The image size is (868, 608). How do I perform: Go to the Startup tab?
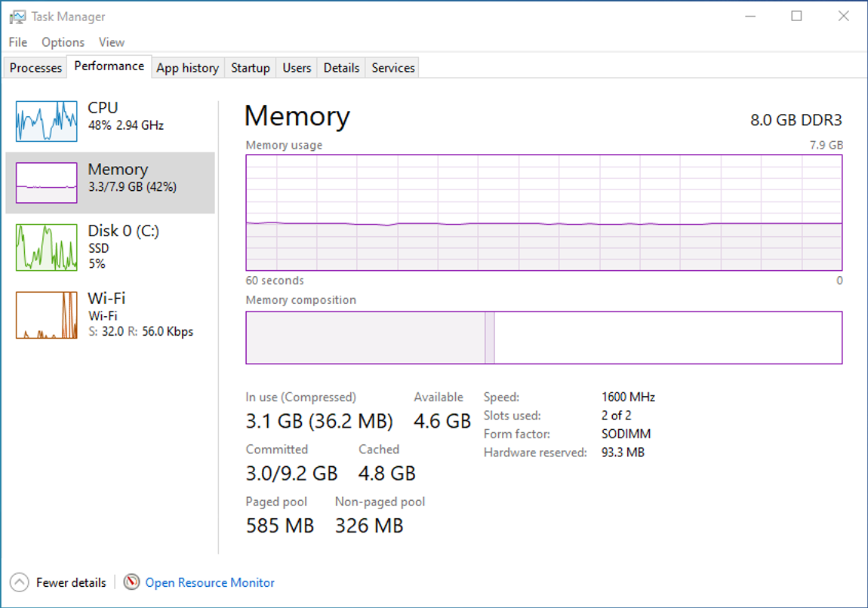coord(250,68)
